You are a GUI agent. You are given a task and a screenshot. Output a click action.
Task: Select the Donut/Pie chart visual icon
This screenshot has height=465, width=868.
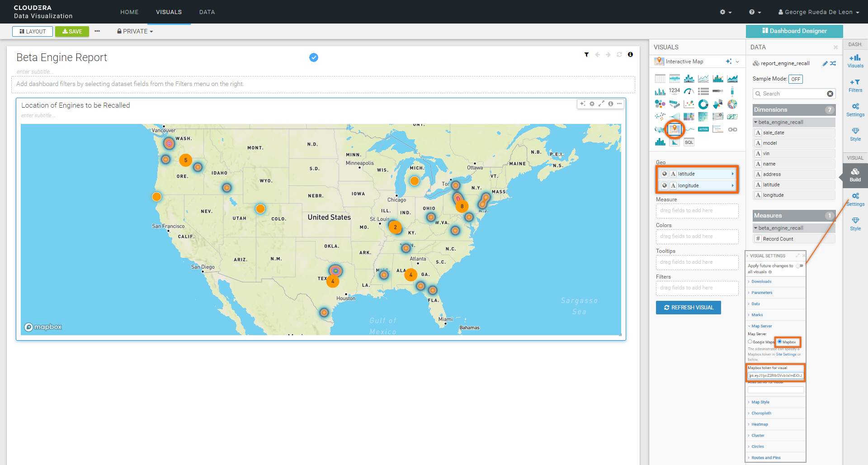tap(703, 104)
